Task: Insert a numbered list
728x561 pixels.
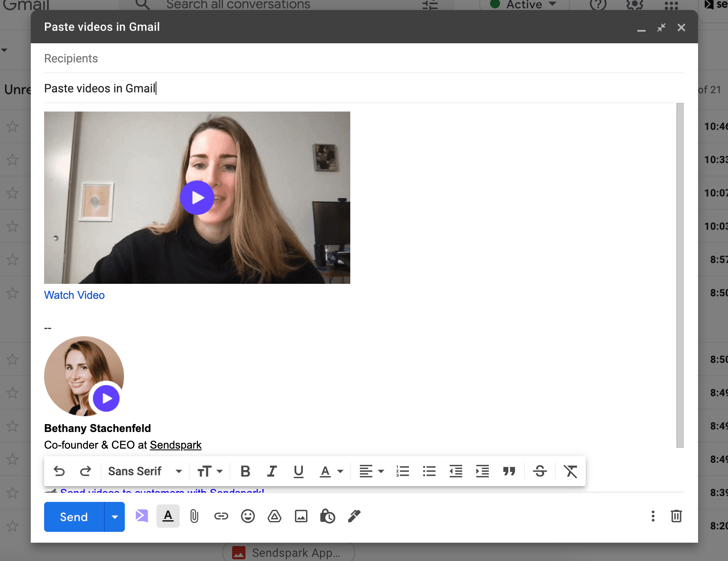Action: [403, 471]
